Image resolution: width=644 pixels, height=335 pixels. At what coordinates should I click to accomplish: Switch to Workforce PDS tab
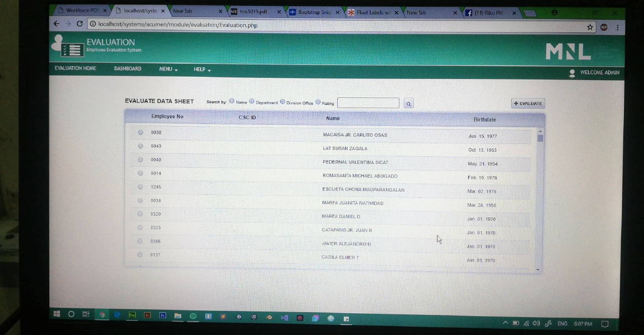(81, 10)
